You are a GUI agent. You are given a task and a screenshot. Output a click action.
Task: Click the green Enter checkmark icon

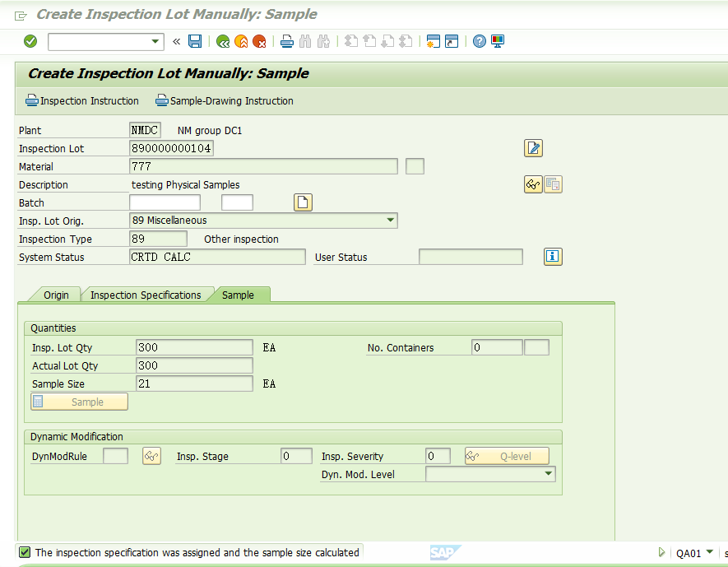(x=30, y=41)
